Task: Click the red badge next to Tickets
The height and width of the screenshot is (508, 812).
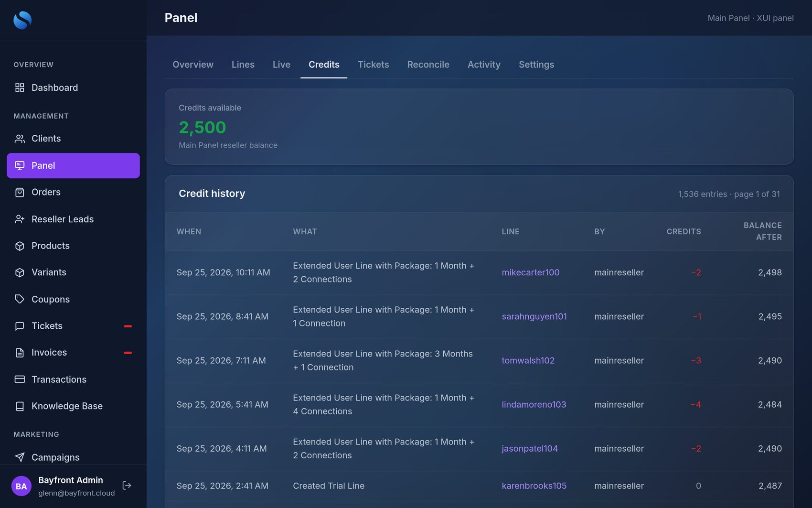Action: [x=128, y=326]
